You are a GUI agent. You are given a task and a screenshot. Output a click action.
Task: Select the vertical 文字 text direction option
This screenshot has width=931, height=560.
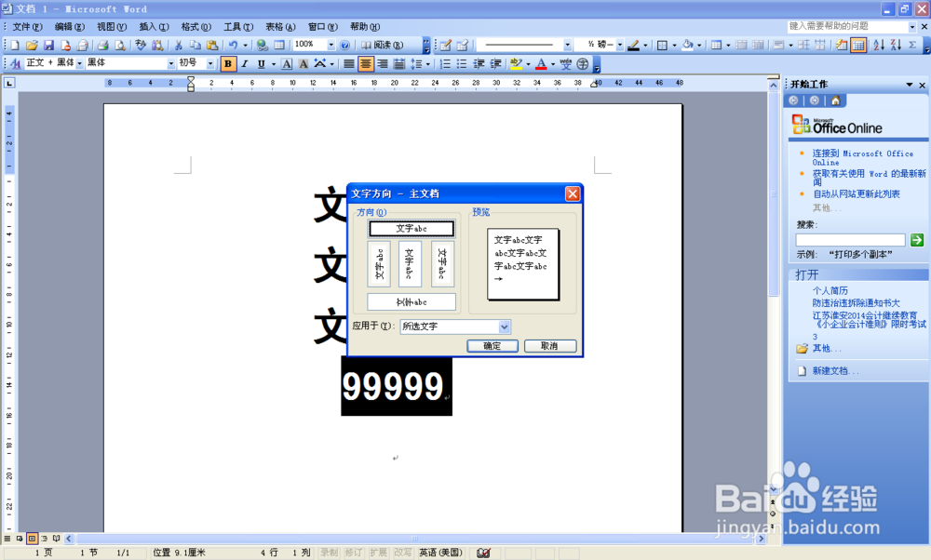(411, 263)
